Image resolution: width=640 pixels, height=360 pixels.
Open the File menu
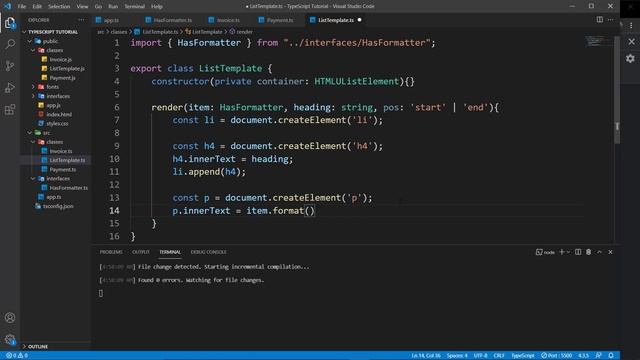(22, 7)
